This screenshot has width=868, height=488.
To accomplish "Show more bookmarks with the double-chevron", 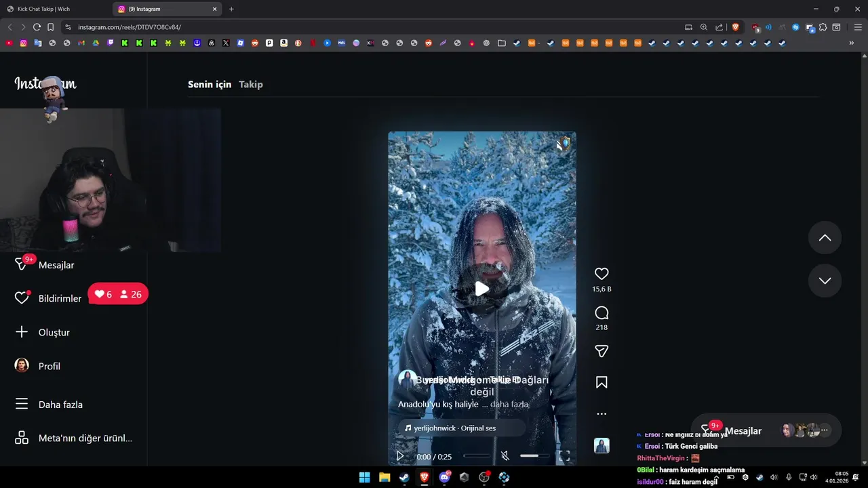I will click(x=851, y=43).
